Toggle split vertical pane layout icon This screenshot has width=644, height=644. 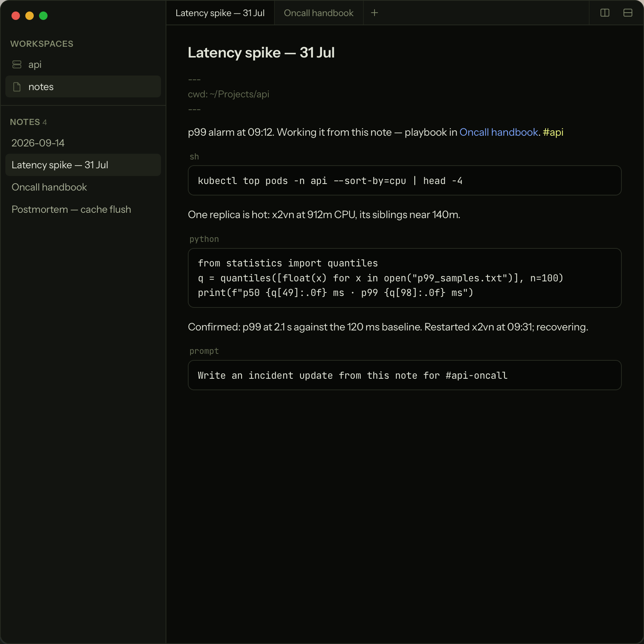[605, 13]
